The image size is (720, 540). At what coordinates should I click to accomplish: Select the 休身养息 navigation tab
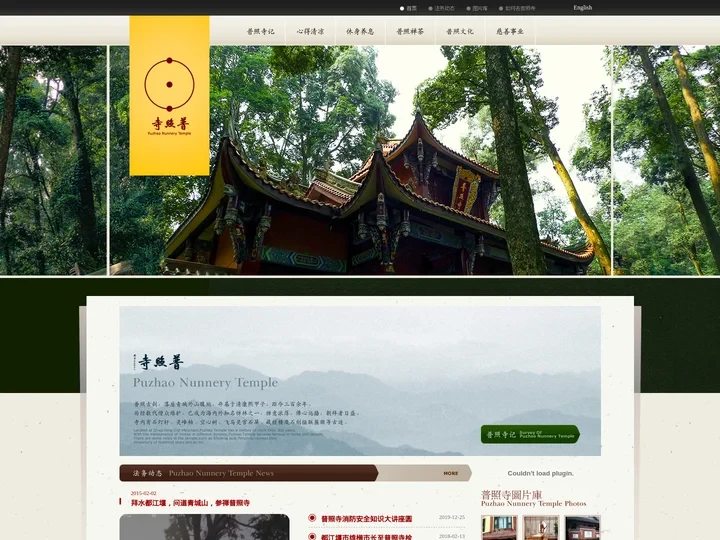360,31
